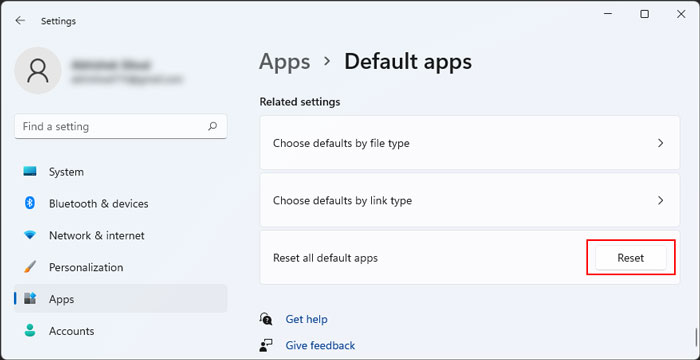Open Accounts settings
Image resolution: width=700 pixels, height=360 pixels.
point(121,331)
